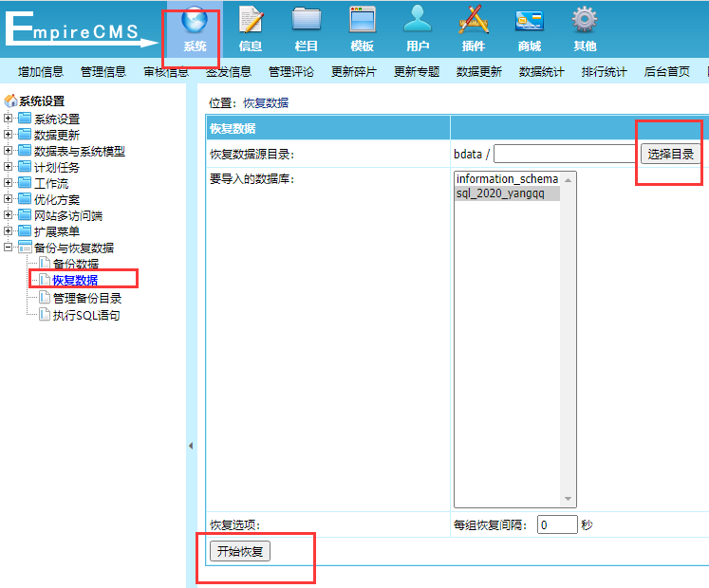Open the 其他 gear icon
709x588 pixels.
pyautogui.click(x=585, y=21)
